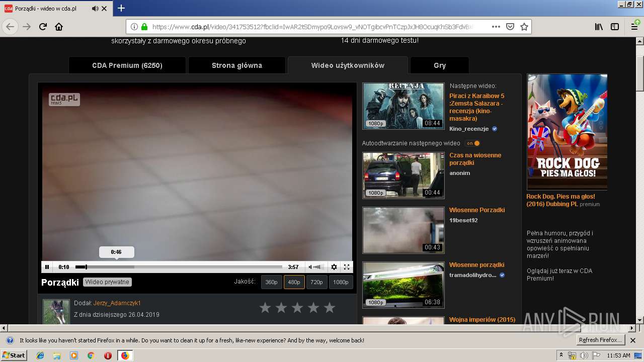Open Piraci z Karaibow 5 video thumbnail
The image size is (644, 362).
[404, 106]
